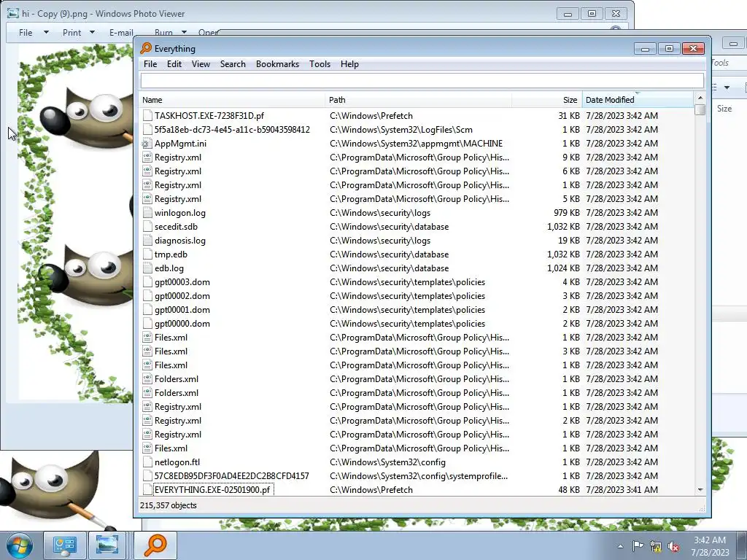Sort by Date Modified column header
The height and width of the screenshot is (560, 747).
click(x=638, y=100)
